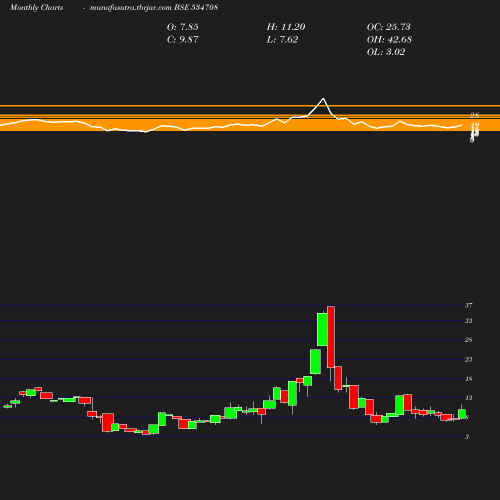This screenshot has height=500, width=500.
Task: Click the 'Monthly Charts' title text
Action: click(x=37, y=7)
